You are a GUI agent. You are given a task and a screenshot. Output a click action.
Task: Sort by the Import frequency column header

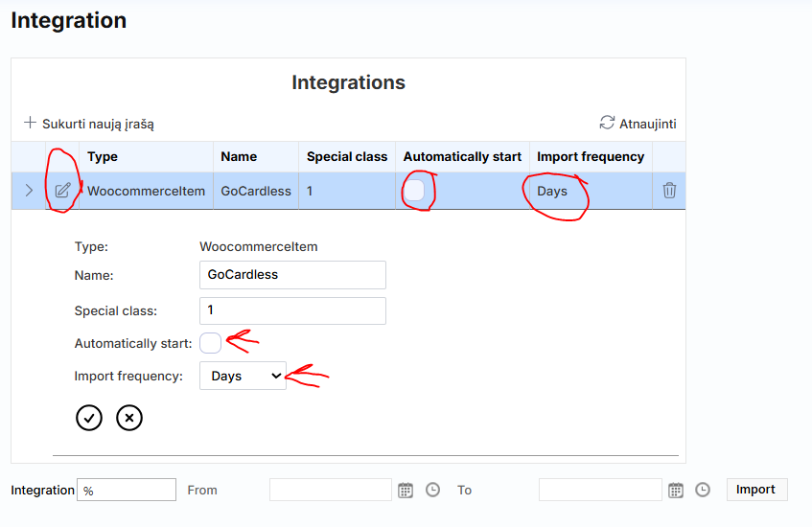click(590, 156)
